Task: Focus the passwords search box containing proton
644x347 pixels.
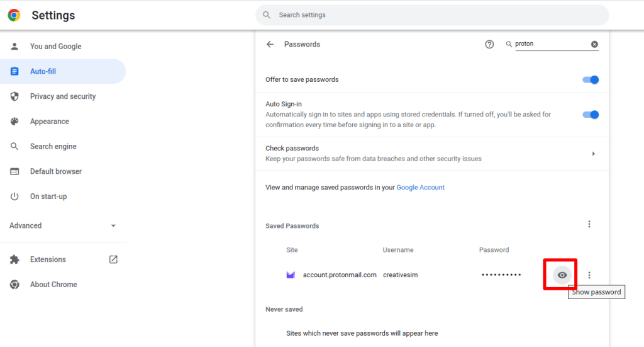Action: pyautogui.click(x=550, y=45)
